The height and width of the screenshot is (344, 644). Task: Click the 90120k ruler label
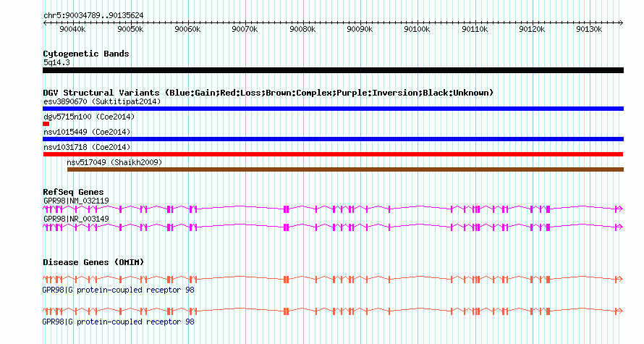pos(532,30)
